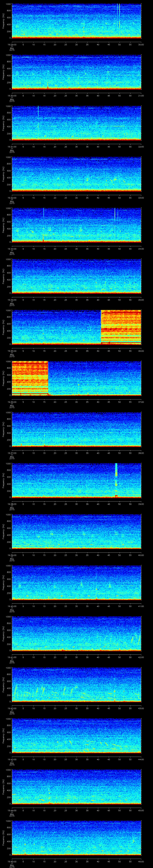Click the 19:44:00 start time label
This screenshot has width=153, height=868.
pyautogui.click(x=12, y=810)
